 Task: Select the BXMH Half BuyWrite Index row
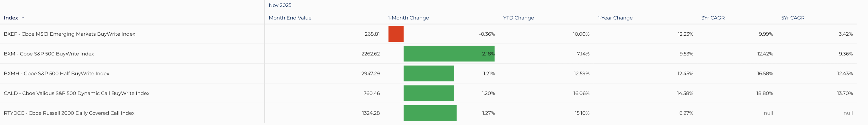click(56, 73)
